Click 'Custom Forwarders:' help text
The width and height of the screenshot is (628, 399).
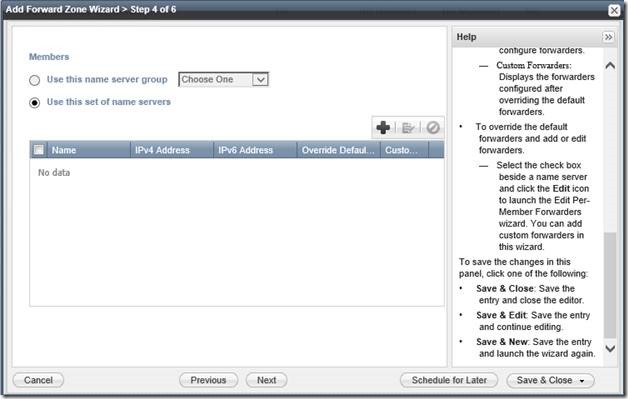534,65
